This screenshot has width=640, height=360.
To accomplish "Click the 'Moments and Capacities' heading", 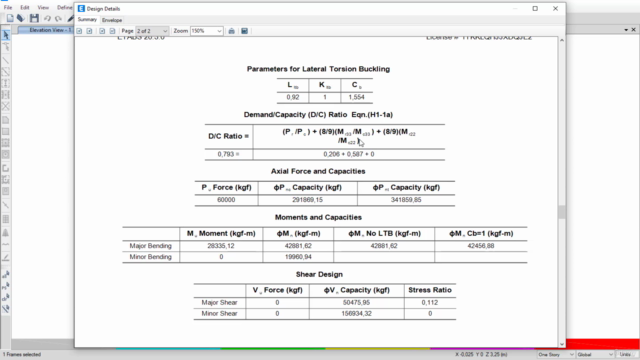I will (x=318, y=217).
